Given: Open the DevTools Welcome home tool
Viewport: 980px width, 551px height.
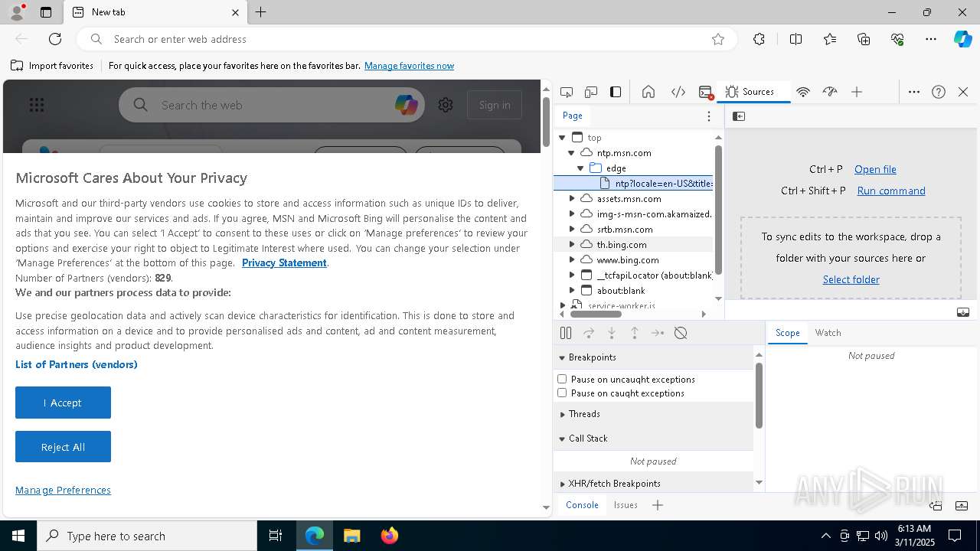Looking at the screenshot, I should pos(648,92).
